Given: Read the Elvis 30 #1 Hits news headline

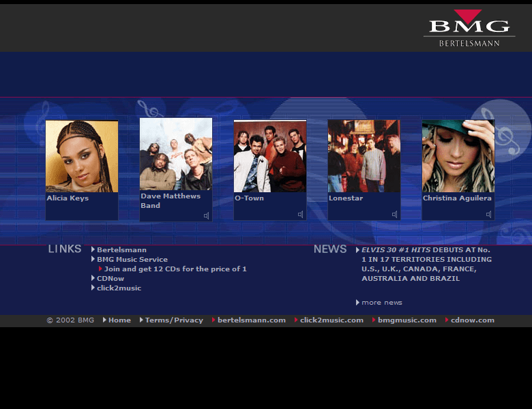Looking at the screenshot, I should pyautogui.click(x=426, y=264).
